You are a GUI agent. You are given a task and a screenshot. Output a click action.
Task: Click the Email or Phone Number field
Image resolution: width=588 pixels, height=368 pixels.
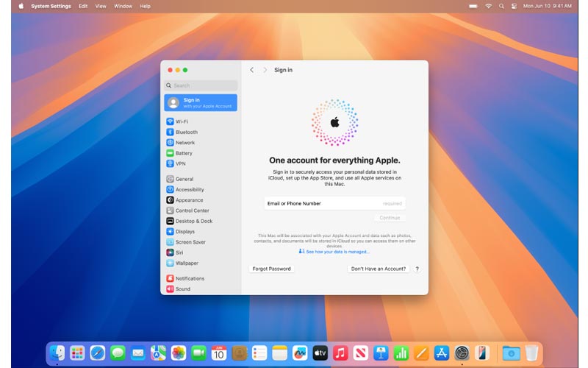(x=334, y=204)
